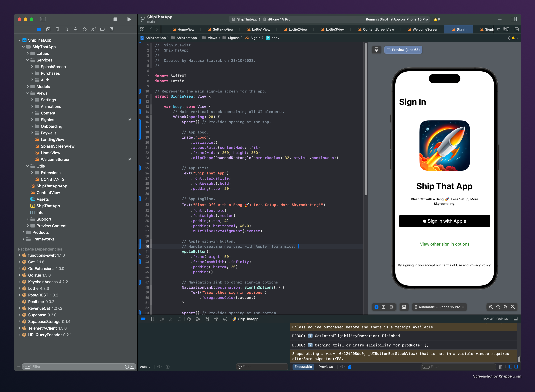Toggle the navigator sidebar visibility
Viewport: 535px width, 392px height.
(43, 19)
